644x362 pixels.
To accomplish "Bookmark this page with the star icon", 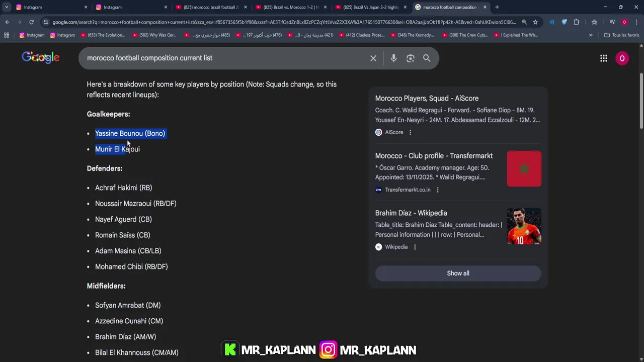I will pyautogui.click(x=535, y=22).
